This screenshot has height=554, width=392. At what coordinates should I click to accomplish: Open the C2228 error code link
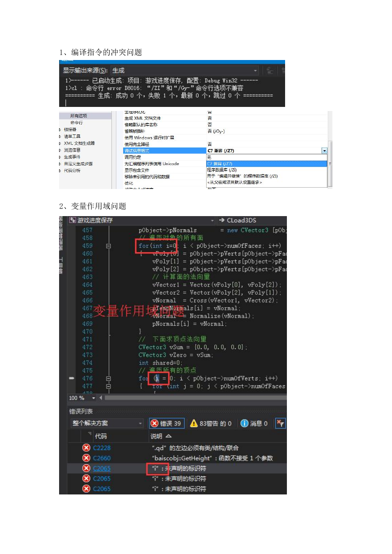pyautogui.click(x=102, y=448)
